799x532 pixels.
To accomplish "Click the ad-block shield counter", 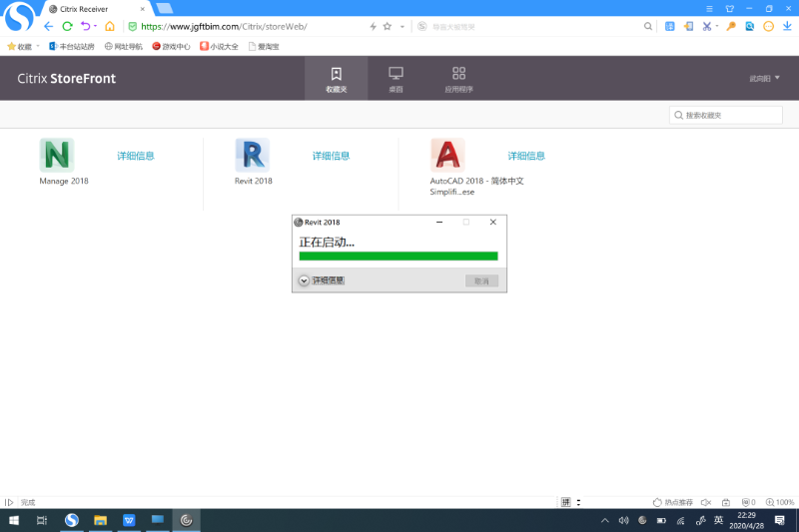I will pos(748,502).
